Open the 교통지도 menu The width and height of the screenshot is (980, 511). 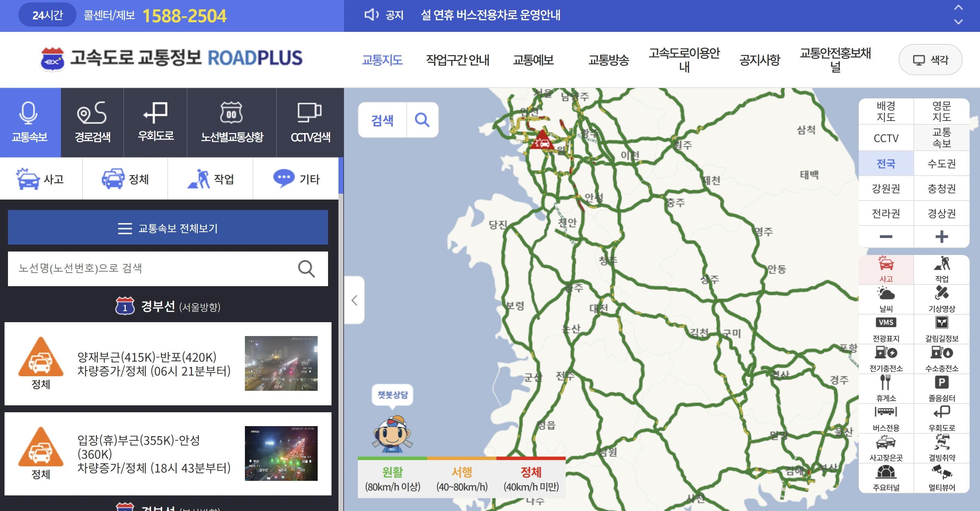click(x=382, y=60)
